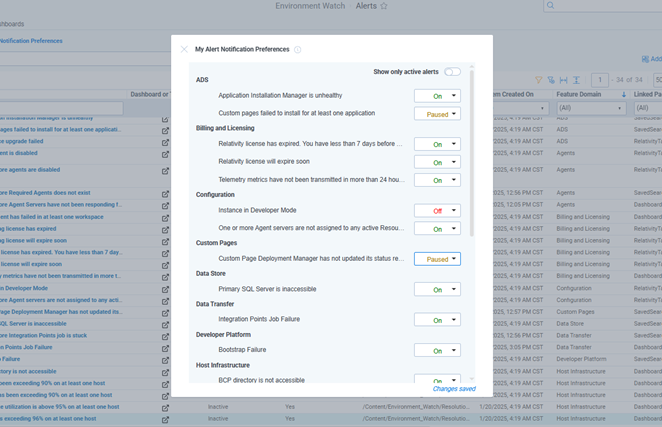Image resolution: width=662 pixels, height=427 pixels.
Task: Click the favorite star next to Alerts
Action: [383, 6]
